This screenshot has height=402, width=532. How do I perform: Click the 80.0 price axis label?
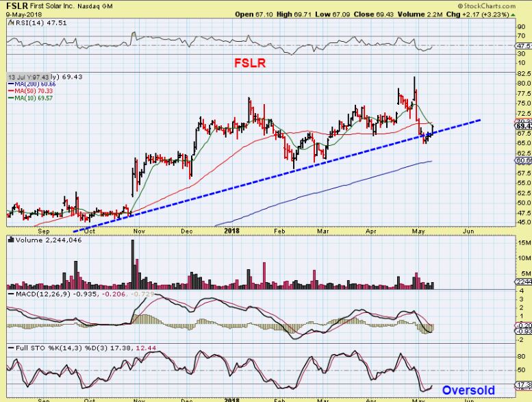point(524,84)
